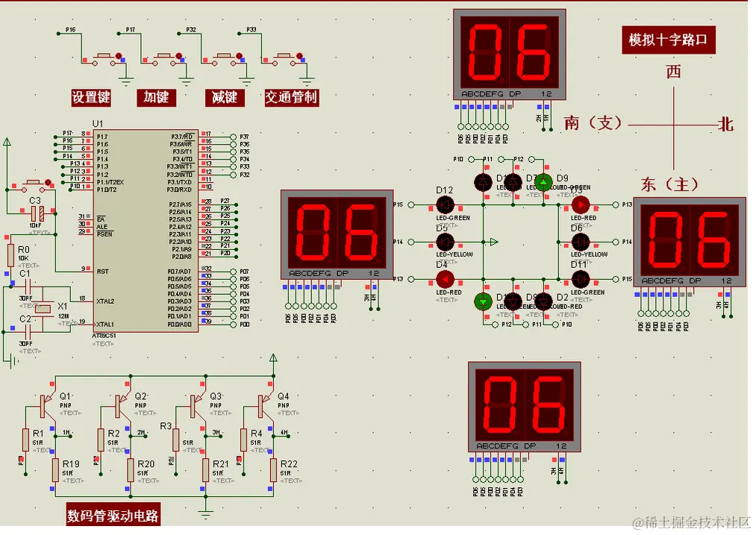Toggle the latch dot on 加键 switch
The height and width of the screenshot is (535, 756).
click(179, 56)
